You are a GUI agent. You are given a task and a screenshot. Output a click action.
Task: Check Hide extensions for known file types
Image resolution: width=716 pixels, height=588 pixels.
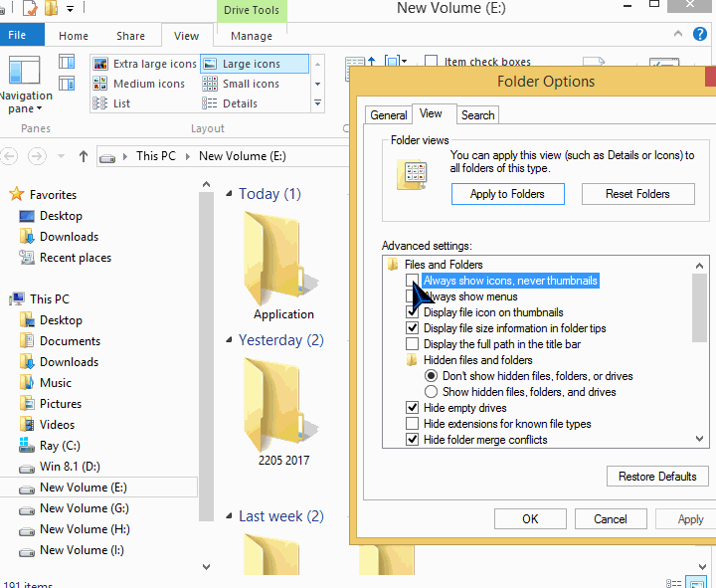[x=412, y=424]
